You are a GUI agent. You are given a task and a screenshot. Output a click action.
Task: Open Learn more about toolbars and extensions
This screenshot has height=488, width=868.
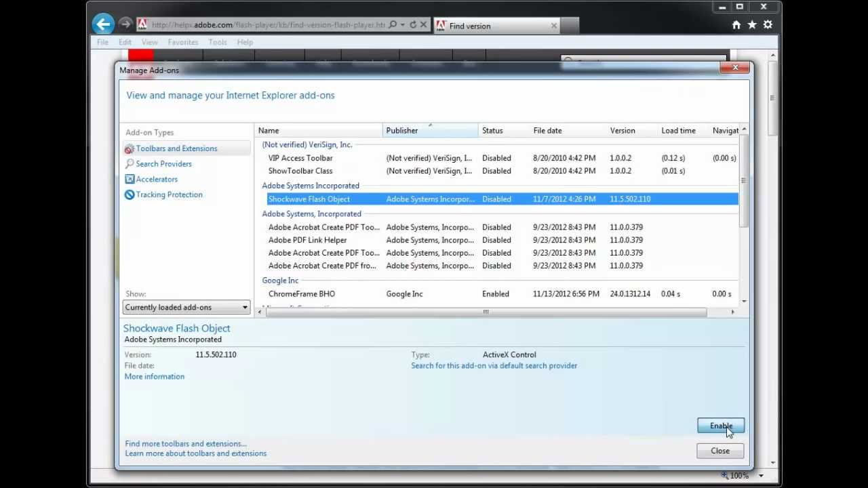(195, 453)
